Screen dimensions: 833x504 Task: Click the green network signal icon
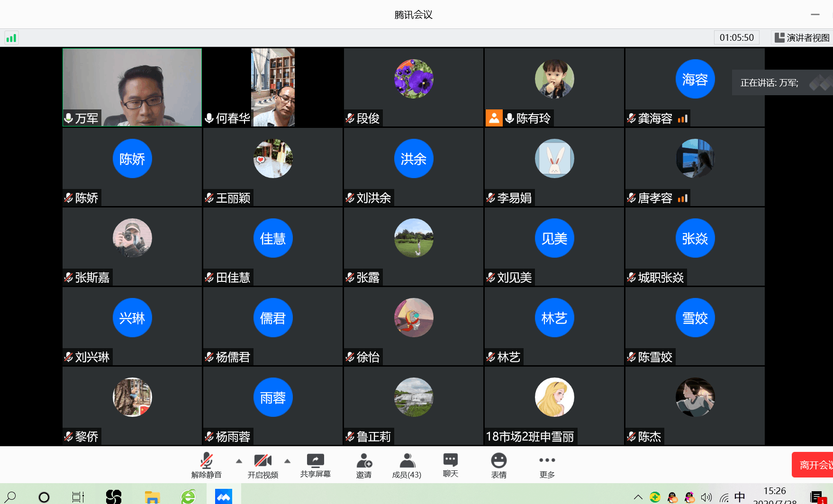pos(11,38)
